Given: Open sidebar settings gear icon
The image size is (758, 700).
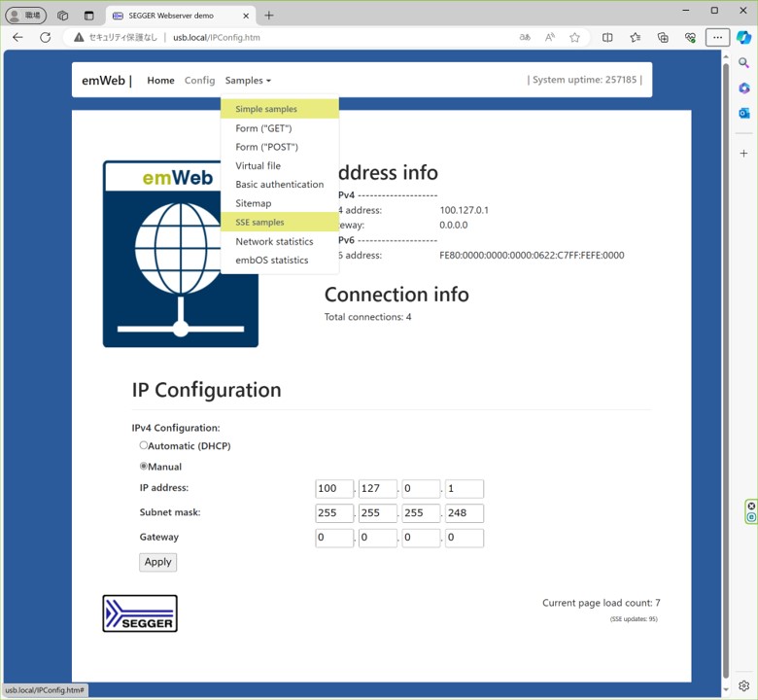Looking at the screenshot, I should pos(743,686).
